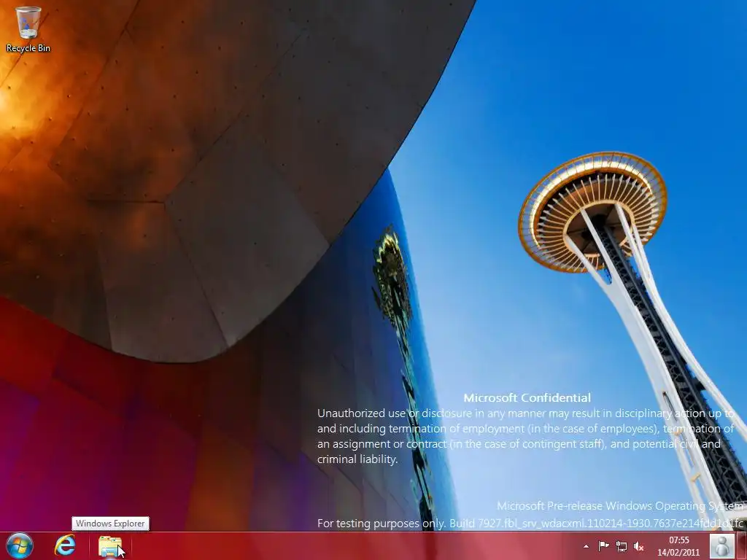Open the Recycle Bin desktop icon
The width and height of the screenshot is (747, 560).
[28, 23]
